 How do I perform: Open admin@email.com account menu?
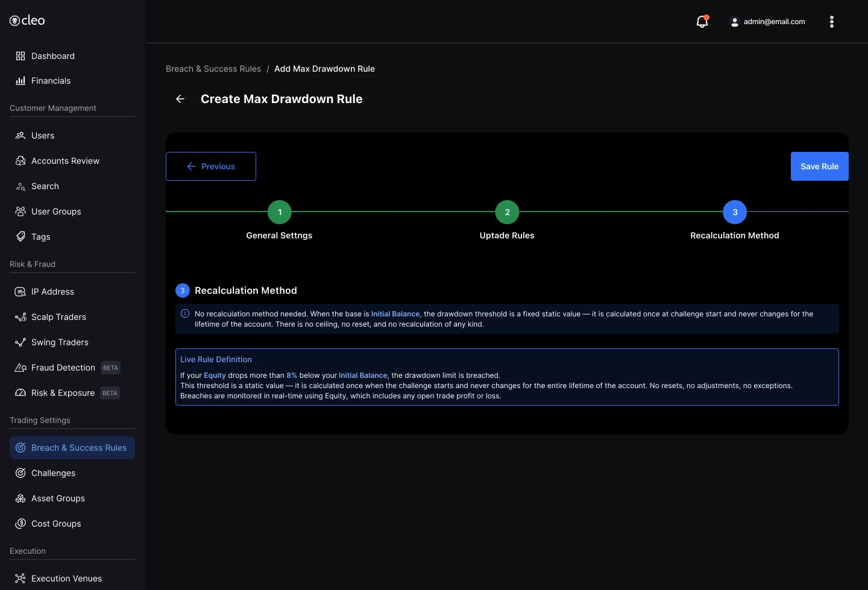(767, 22)
